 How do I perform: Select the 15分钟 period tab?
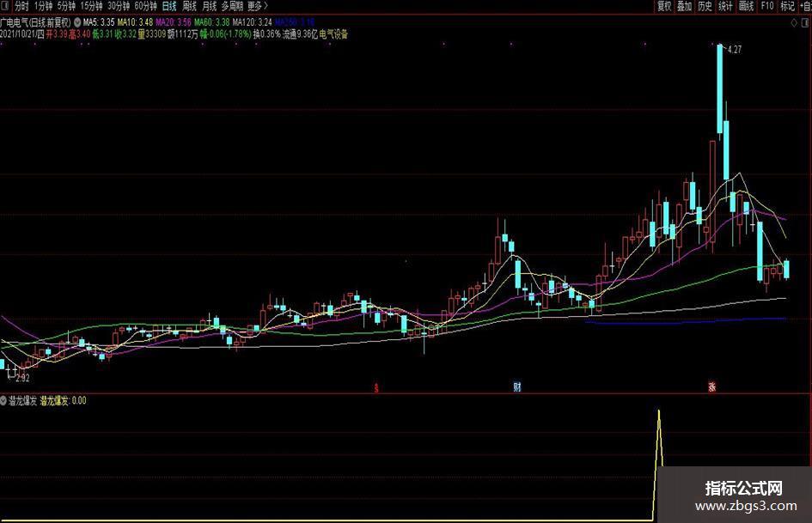pyautogui.click(x=91, y=6)
